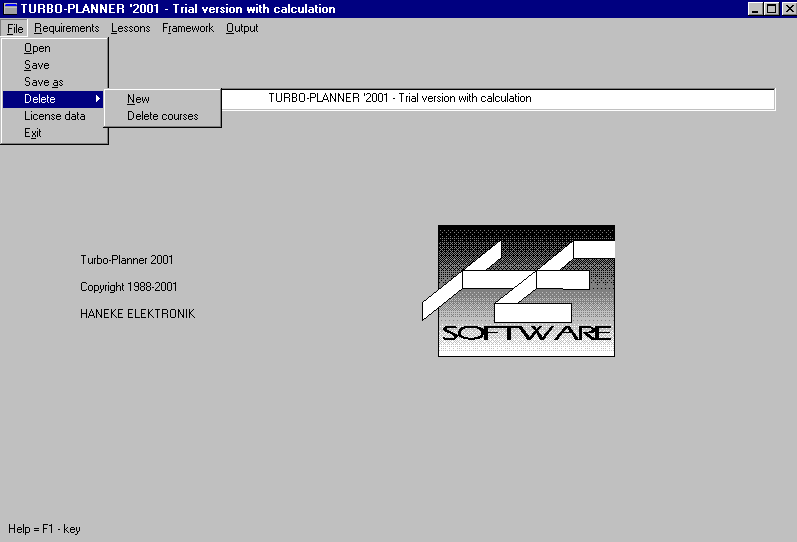Choose Exit from the File menu
Screen dimensions: 797x542
coord(54,133)
